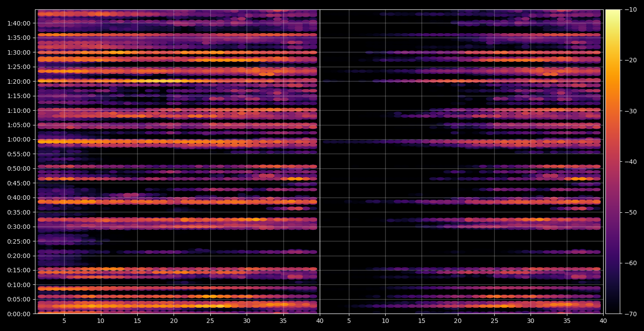Viewport: 644px width, 331px height.
Task: Click the 0:50:00 y-axis label
Action: coord(18,168)
